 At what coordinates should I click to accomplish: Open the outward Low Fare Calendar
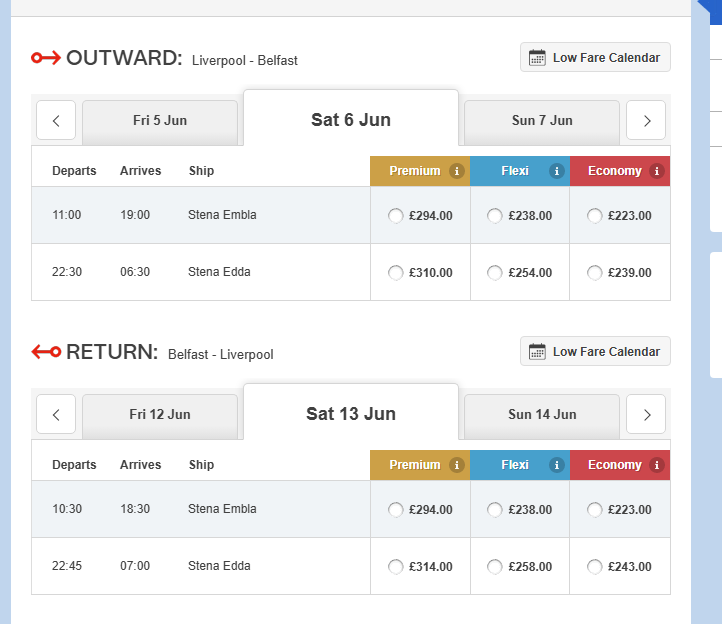(x=595, y=58)
